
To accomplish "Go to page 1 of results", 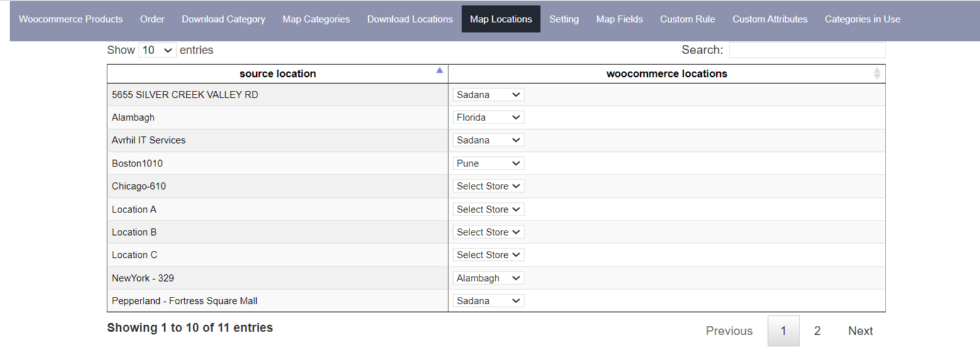I will pos(784,331).
